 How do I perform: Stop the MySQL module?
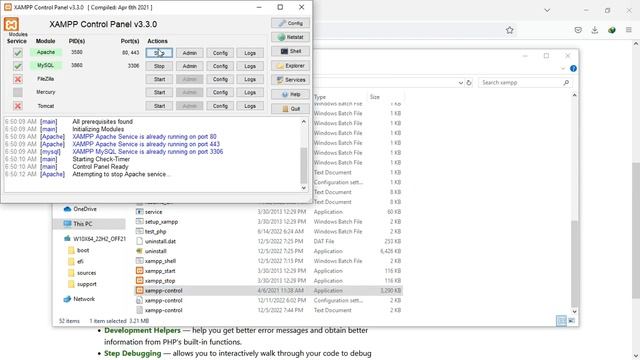click(x=159, y=66)
